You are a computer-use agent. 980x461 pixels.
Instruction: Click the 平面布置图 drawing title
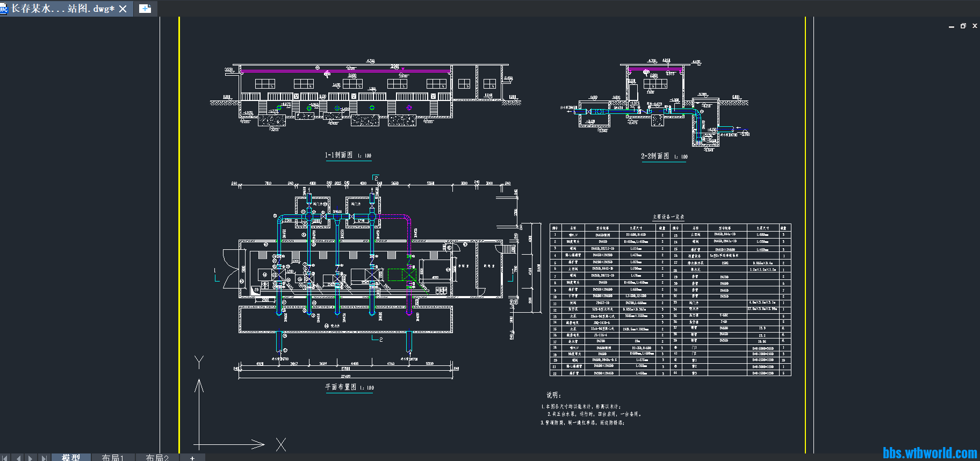coord(341,387)
